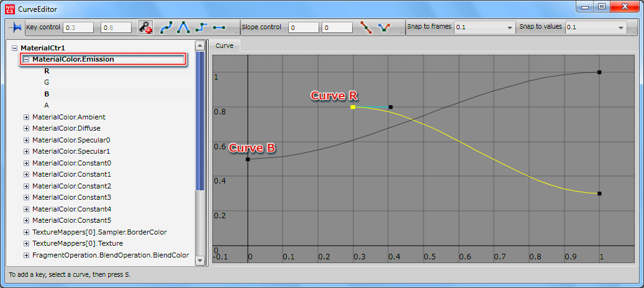Click the tree panel scrollbar thumb
The width and height of the screenshot is (644, 288).
200,121
